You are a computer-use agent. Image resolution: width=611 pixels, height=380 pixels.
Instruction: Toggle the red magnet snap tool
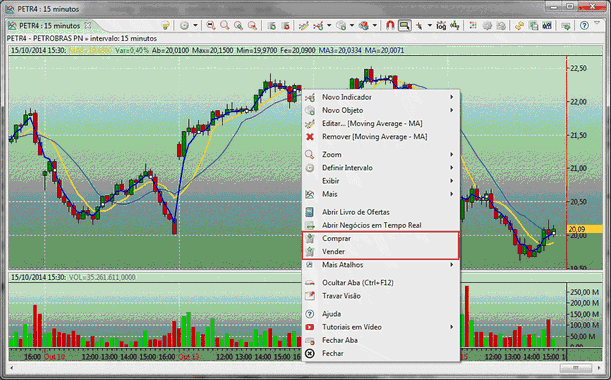(390, 26)
